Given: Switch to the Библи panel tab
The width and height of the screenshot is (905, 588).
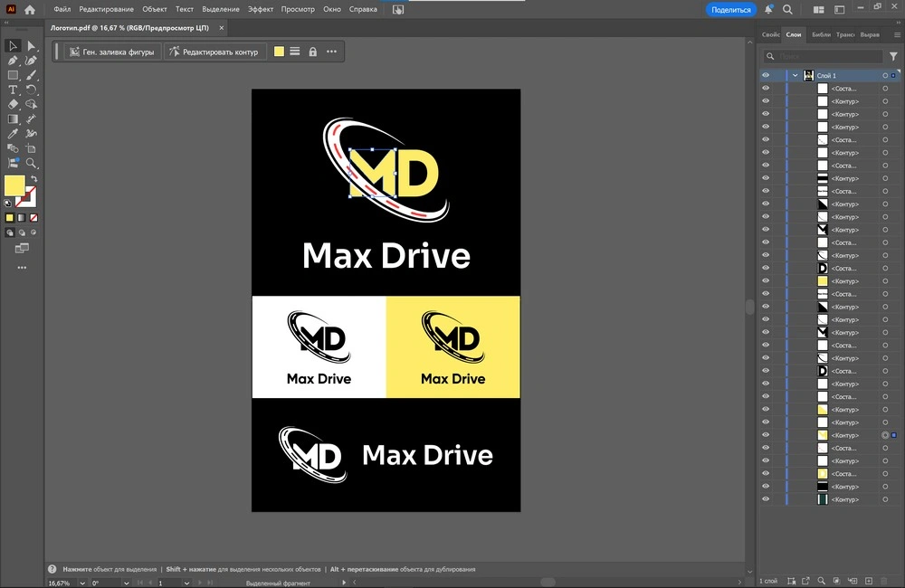Looking at the screenshot, I should (x=821, y=34).
